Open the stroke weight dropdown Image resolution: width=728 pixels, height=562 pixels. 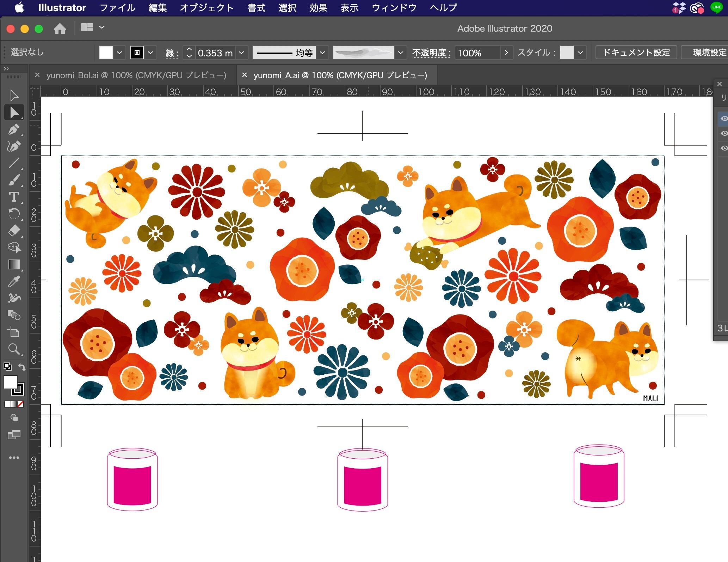[241, 53]
